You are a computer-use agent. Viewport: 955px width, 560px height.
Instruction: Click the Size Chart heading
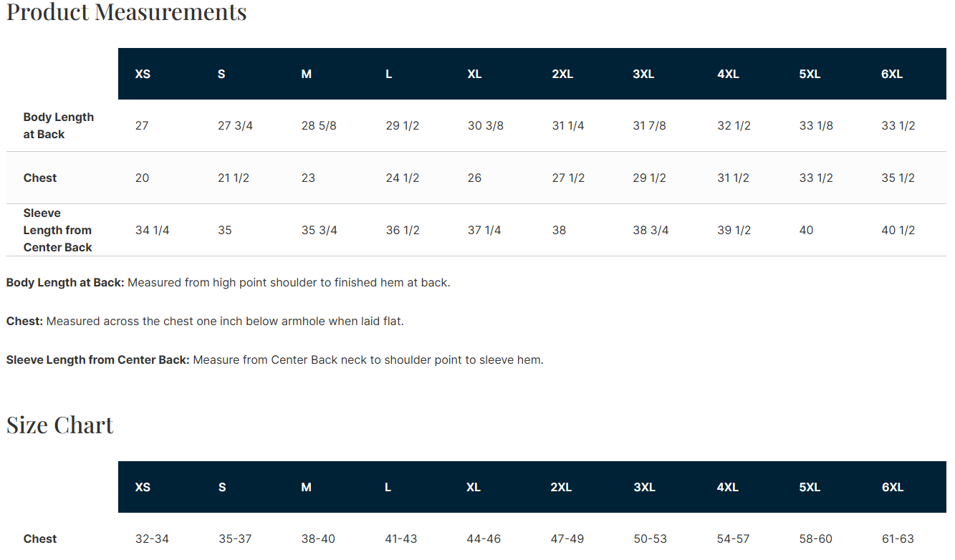(x=60, y=425)
